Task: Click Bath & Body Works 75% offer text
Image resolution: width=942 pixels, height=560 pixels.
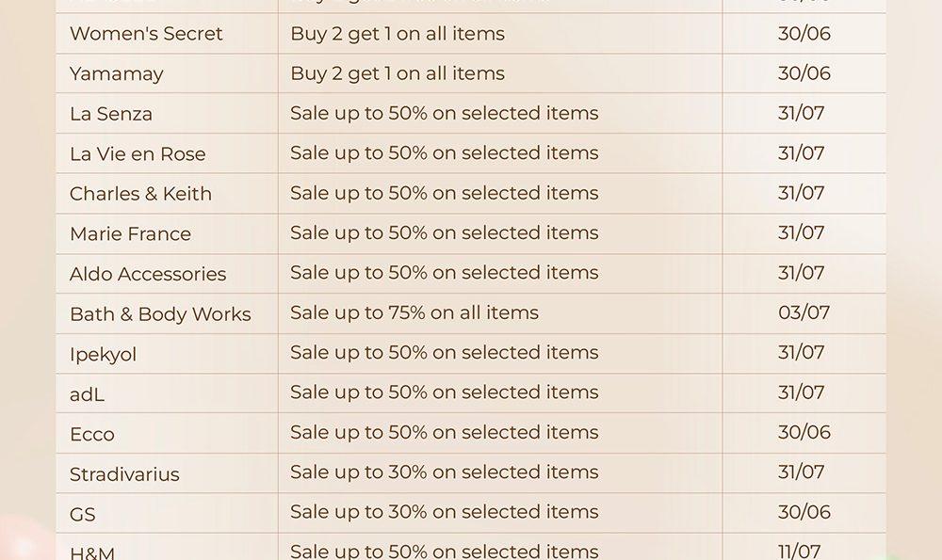Action: click(414, 312)
